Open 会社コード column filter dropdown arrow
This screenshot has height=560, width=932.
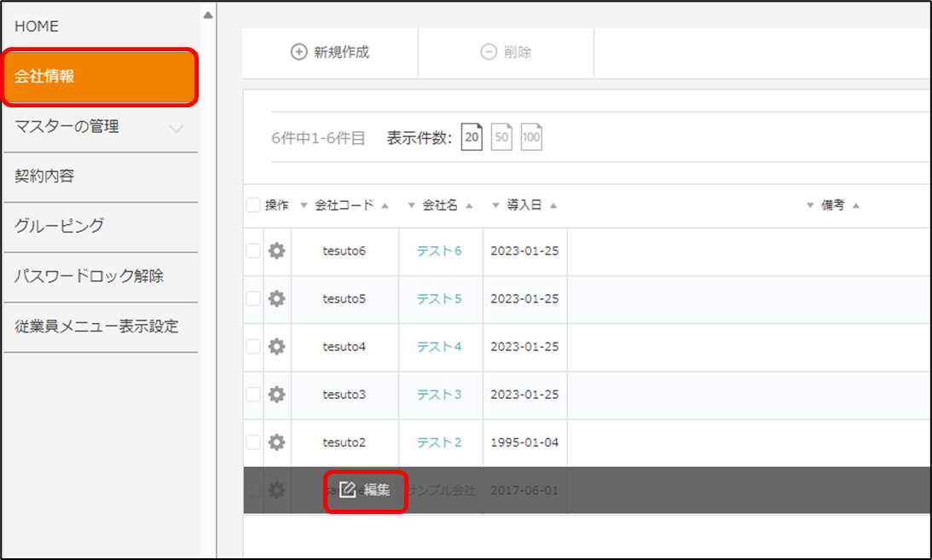(304, 205)
